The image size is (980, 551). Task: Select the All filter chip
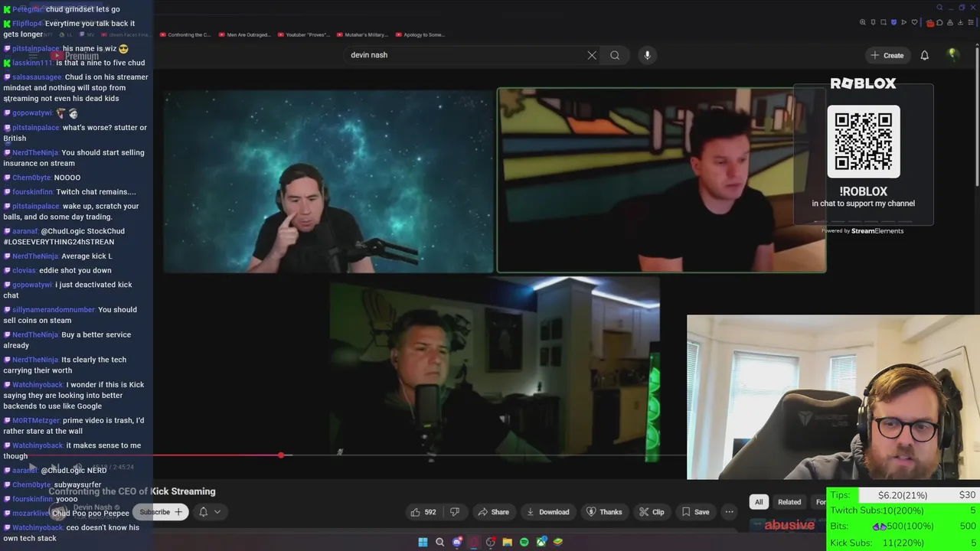pos(759,502)
